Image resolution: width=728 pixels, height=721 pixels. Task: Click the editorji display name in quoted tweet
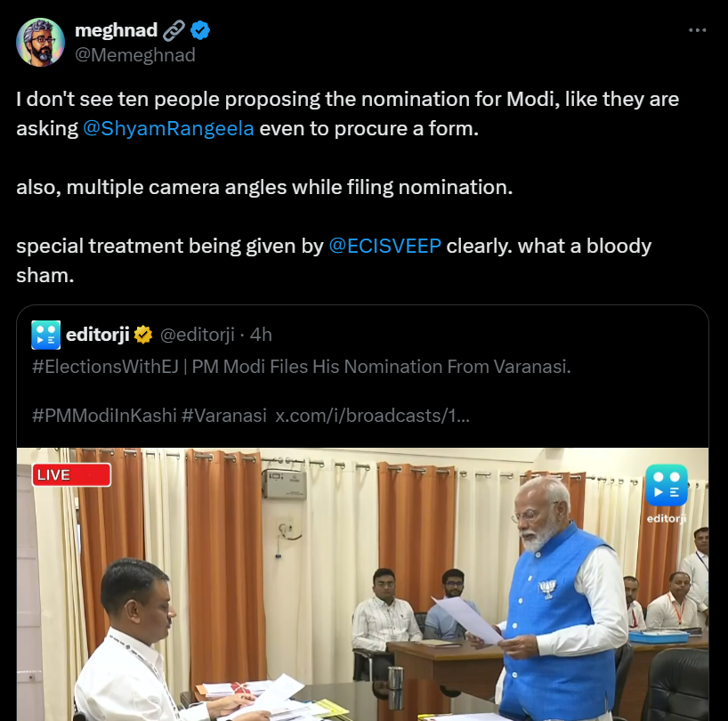[x=98, y=335]
